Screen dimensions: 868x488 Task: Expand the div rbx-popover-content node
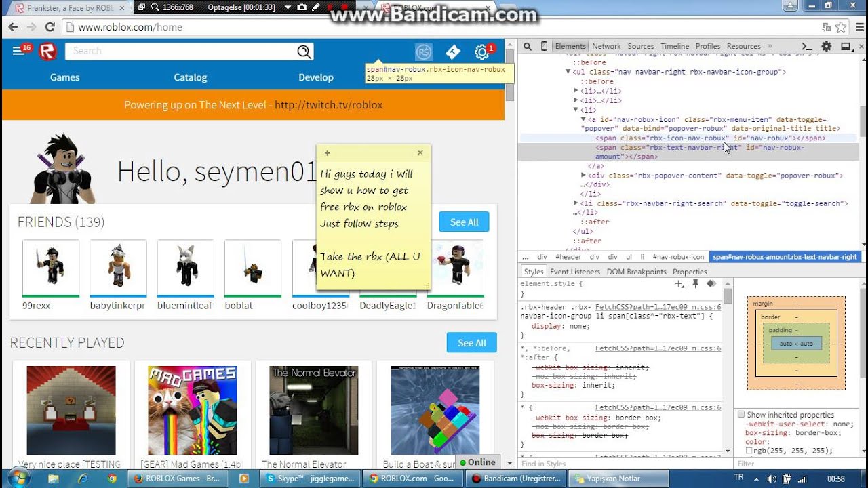[584, 176]
